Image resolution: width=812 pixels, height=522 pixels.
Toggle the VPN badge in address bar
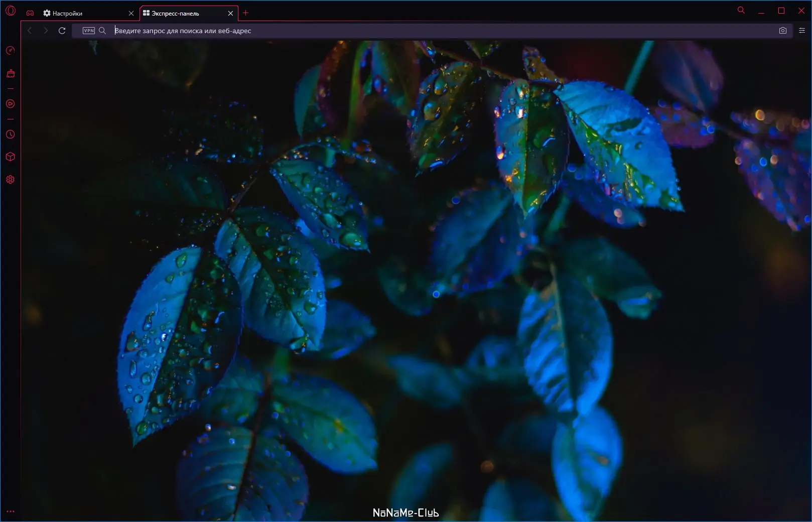89,31
